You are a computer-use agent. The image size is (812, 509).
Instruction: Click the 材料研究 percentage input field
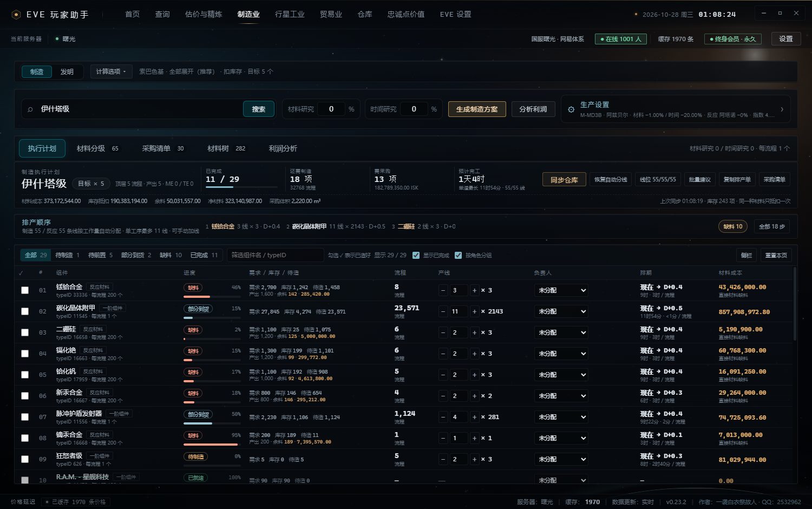tap(331, 109)
